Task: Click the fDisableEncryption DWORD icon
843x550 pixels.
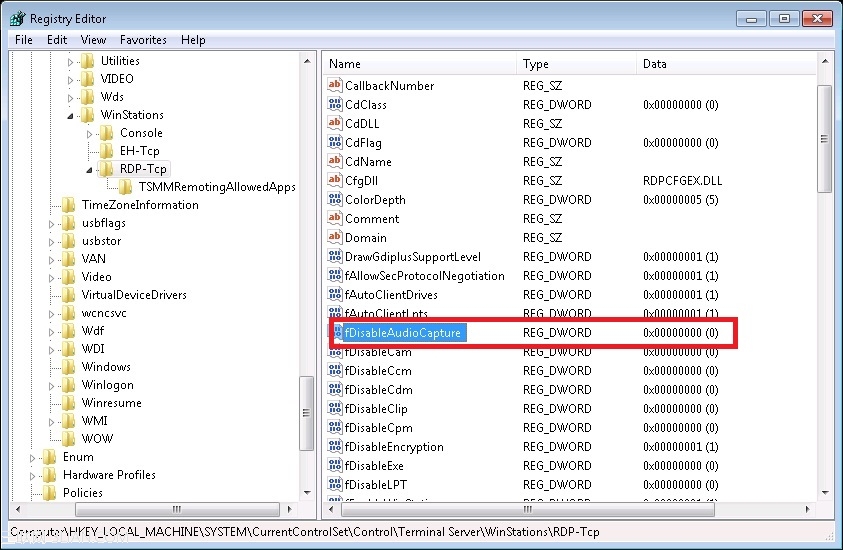Action: point(335,447)
